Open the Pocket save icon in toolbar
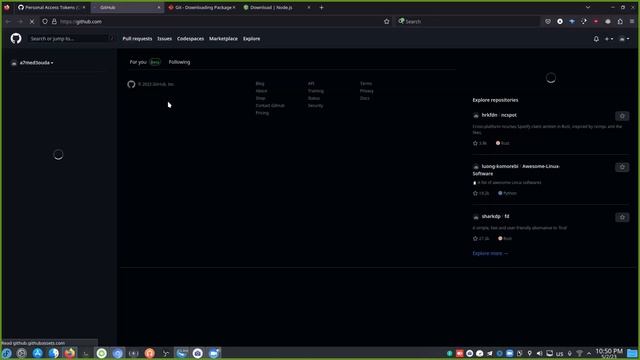640x360 pixels. 548,22
